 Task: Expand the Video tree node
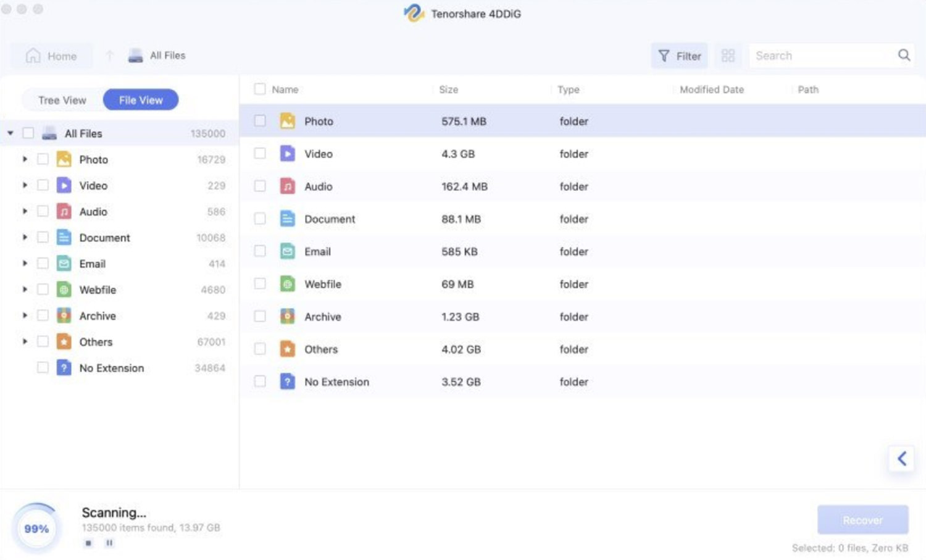(25, 185)
